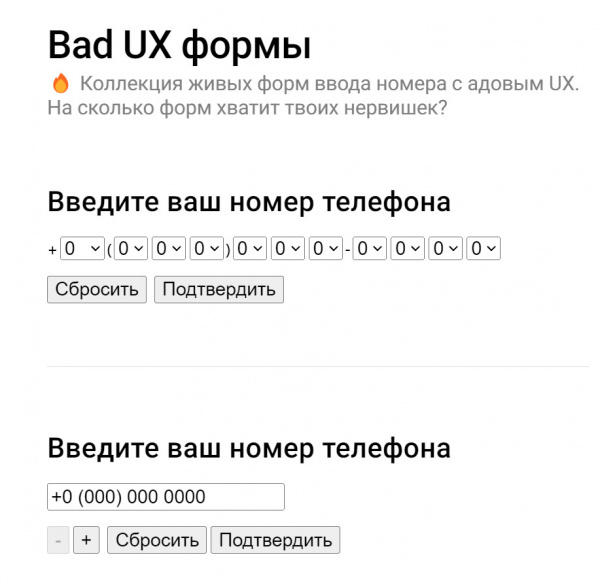Expand first dropdown right after closing parenthesis
This screenshot has height=585, width=600.
pyautogui.click(x=250, y=248)
